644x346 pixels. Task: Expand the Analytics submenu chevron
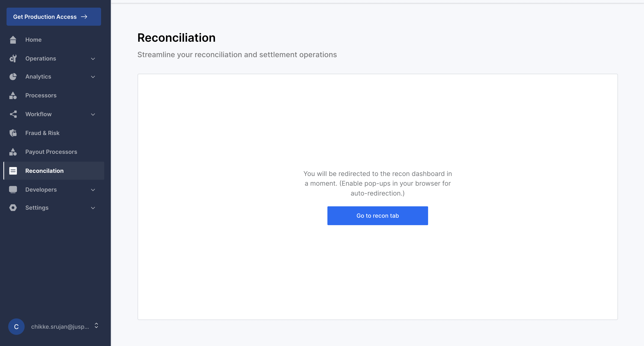(93, 77)
